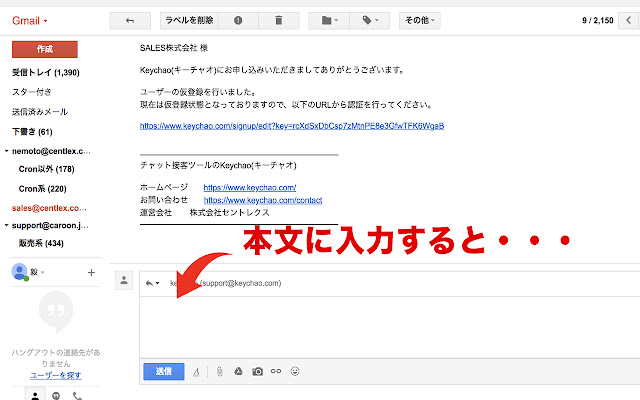Open 送信済みメール folder
This screenshot has width=640, height=400.
[x=40, y=112]
